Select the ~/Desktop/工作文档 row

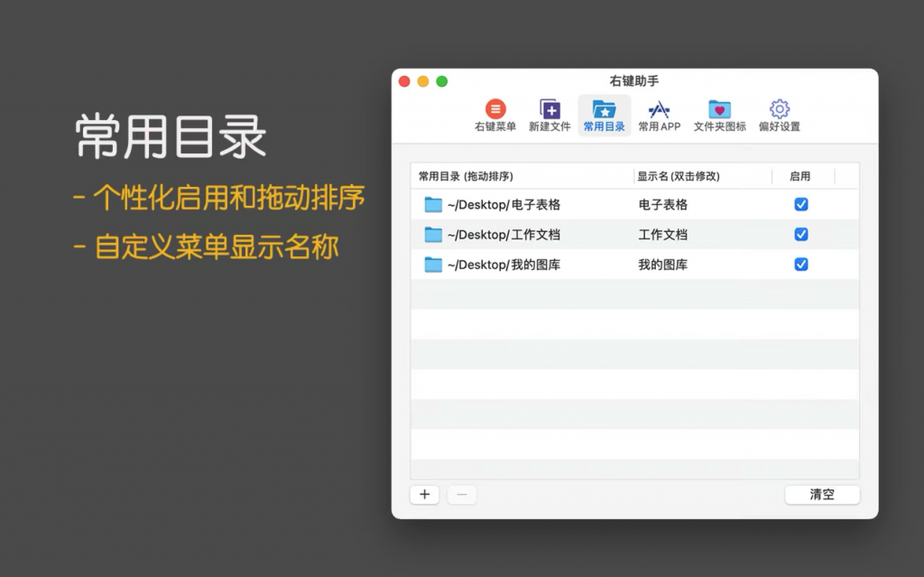point(541,234)
